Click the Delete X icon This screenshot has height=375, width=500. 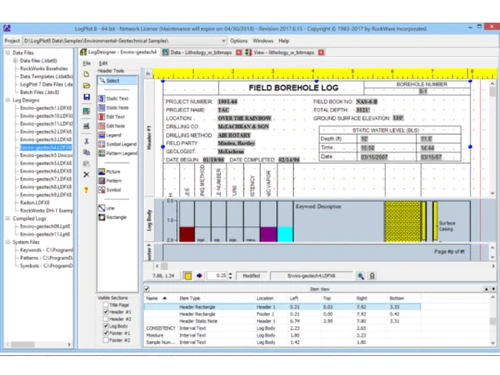coord(87,174)
